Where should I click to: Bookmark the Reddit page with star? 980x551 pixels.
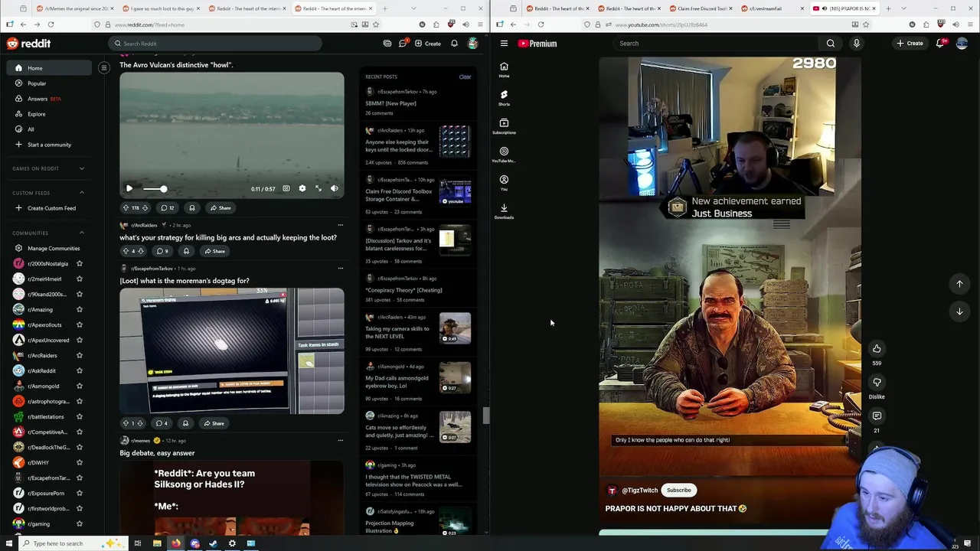point(375,24)
